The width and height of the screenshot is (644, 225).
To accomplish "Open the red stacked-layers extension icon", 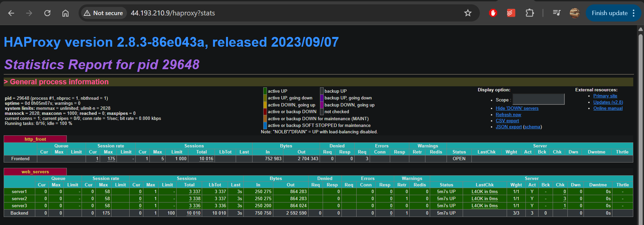I will click(x=511, y=13).
